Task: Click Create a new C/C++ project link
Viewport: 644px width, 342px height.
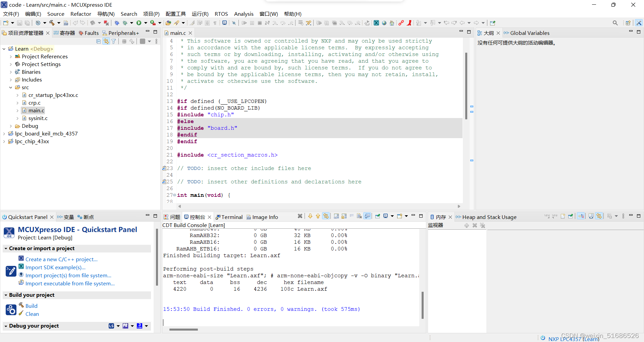Action: coord(61,259)
